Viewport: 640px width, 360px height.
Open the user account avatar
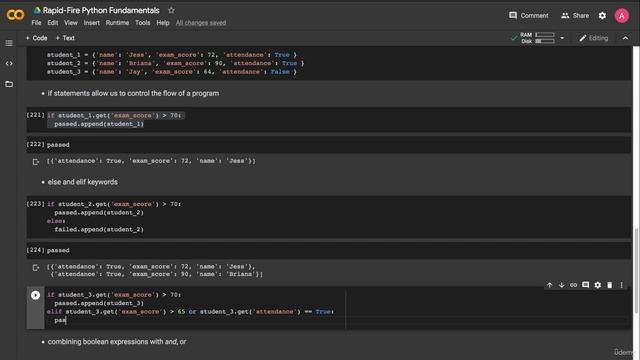[622, 16]
